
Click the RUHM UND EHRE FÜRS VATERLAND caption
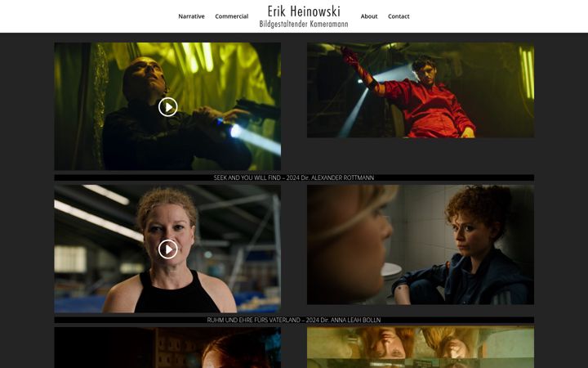tap(294, 320)
